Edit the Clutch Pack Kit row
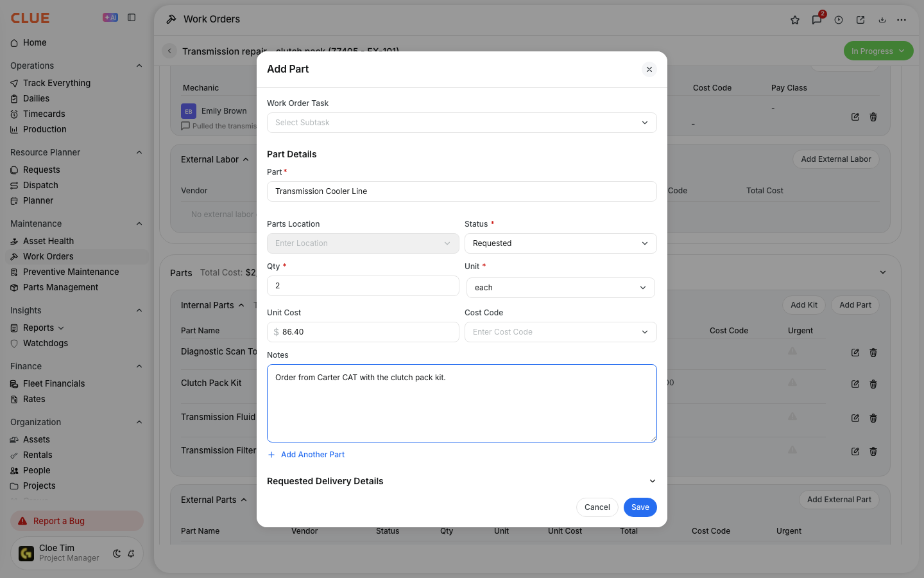This screenshot has width=924, height=578. pos(855,384)
